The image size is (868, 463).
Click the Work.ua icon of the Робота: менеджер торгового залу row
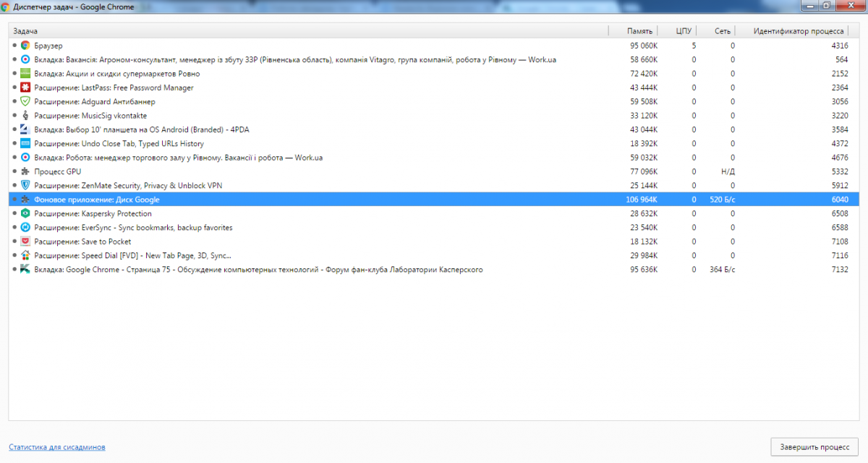25,158
